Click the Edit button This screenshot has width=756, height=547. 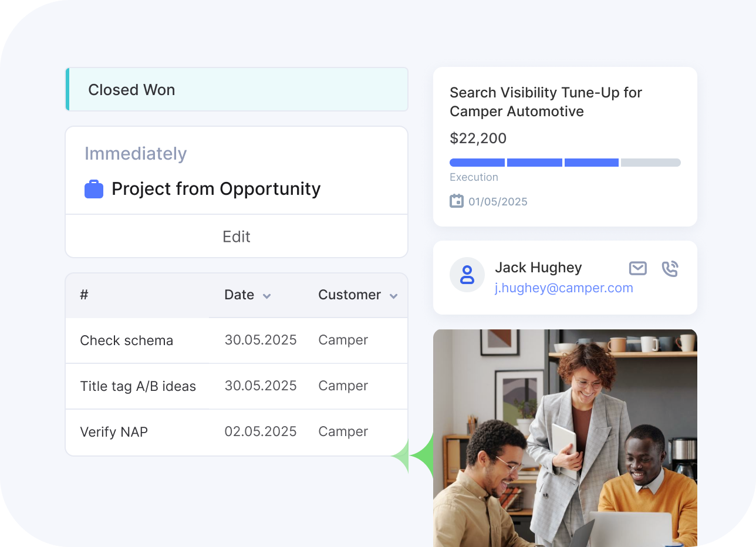tap(236, 237)
